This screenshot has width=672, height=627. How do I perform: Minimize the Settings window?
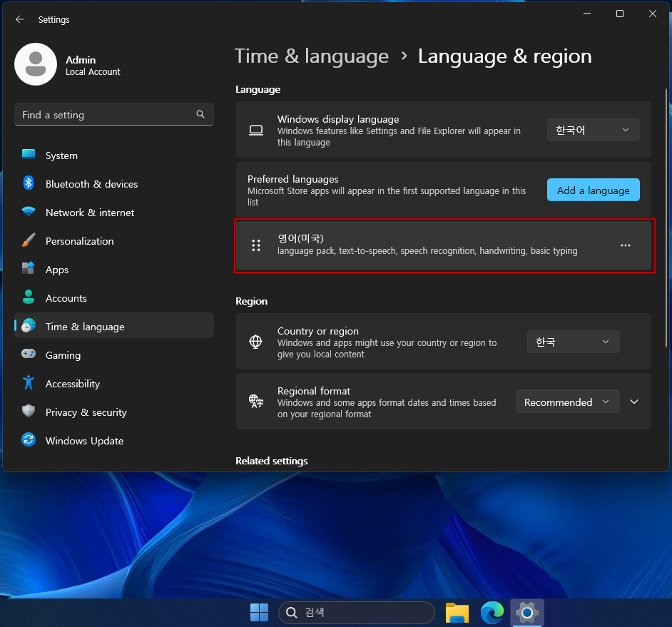point(587,14)
